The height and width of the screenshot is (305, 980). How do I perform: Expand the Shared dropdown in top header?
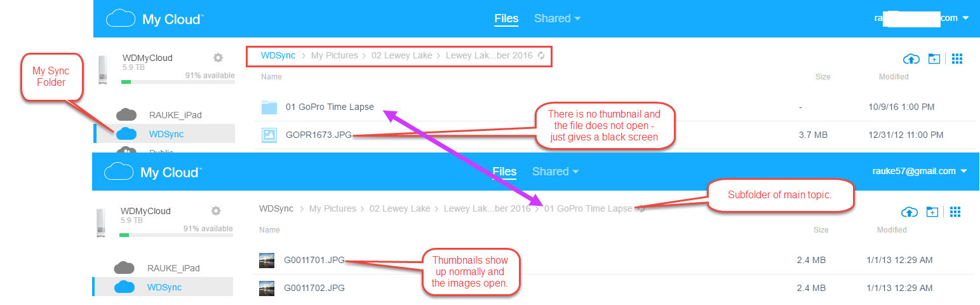(x=557, y=18)
